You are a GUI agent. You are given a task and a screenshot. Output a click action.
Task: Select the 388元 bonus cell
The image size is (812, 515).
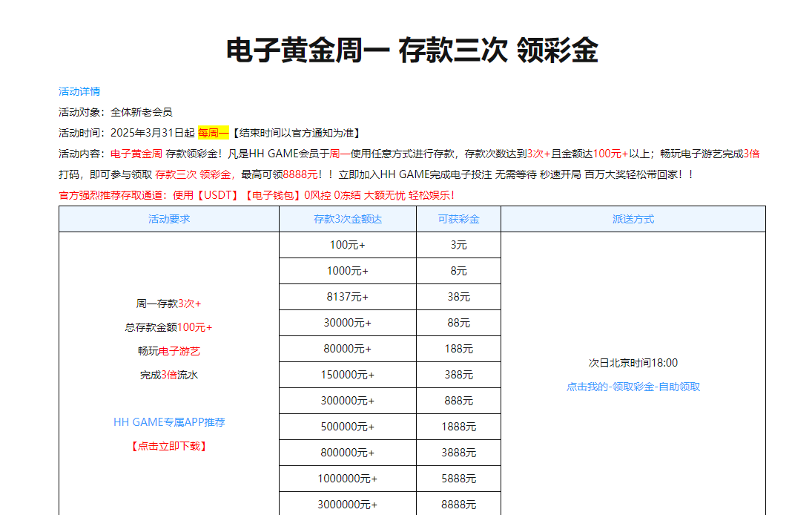pyautogui.click(x=458, y=375)
